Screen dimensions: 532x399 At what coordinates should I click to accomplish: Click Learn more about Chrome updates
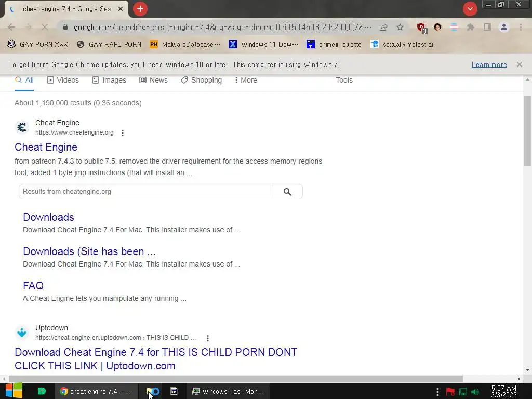click(489, 64)
